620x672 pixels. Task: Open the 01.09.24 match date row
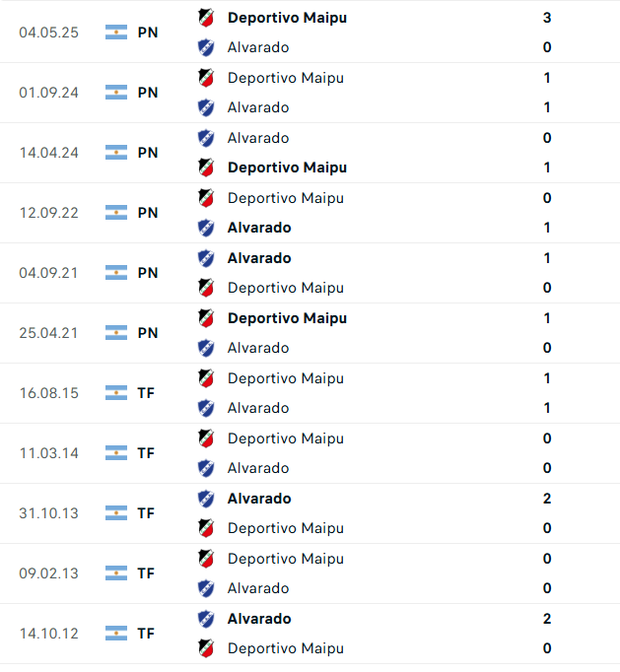310,93
